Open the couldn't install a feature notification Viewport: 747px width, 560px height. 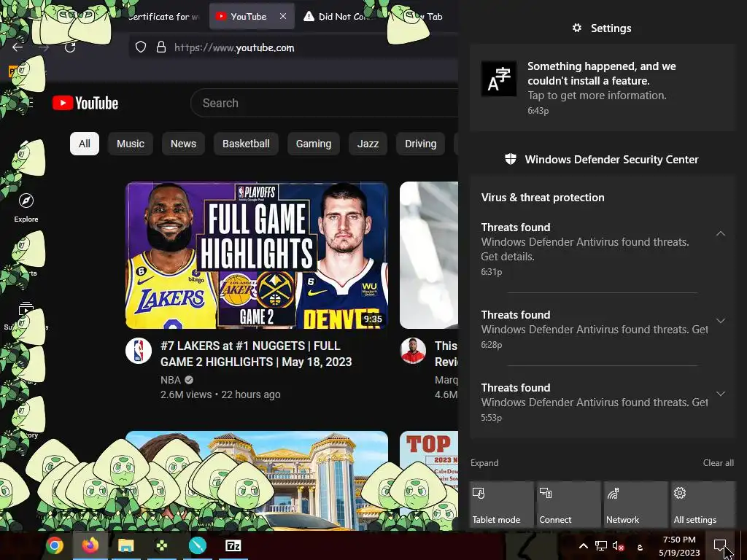click(603, 87)
